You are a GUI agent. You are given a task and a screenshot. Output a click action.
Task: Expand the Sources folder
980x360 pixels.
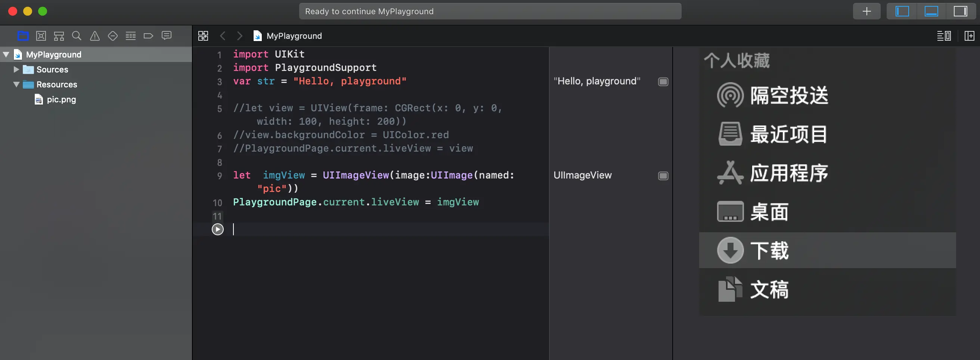pyautogui.click(x=16, y=69)
